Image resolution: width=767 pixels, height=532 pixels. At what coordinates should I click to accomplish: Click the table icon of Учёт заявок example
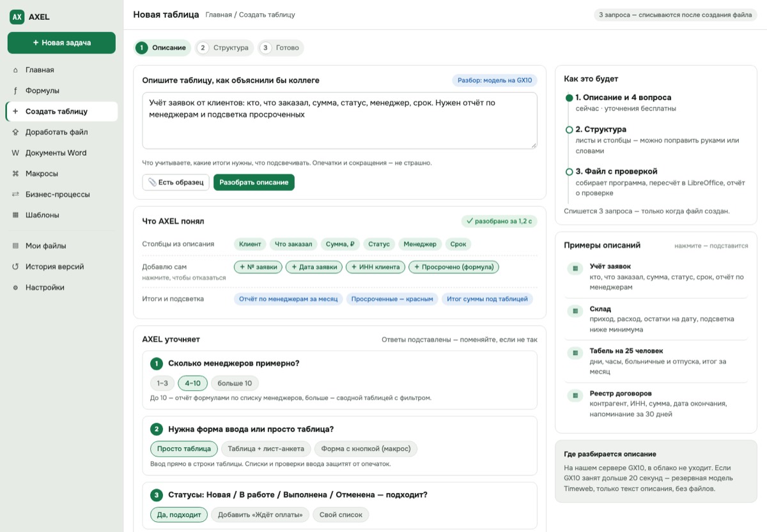(x=575, y=269)
